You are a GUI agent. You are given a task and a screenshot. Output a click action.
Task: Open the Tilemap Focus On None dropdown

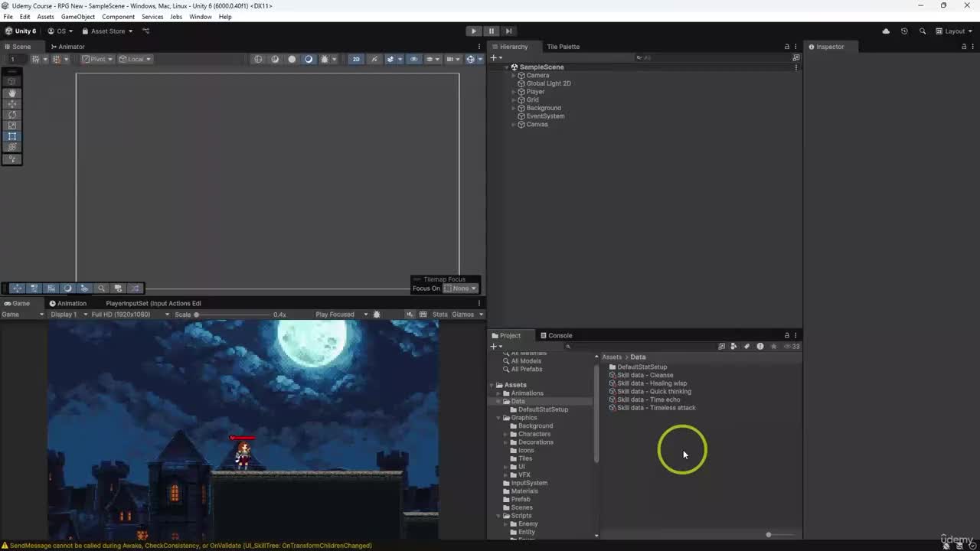point(460,289)
